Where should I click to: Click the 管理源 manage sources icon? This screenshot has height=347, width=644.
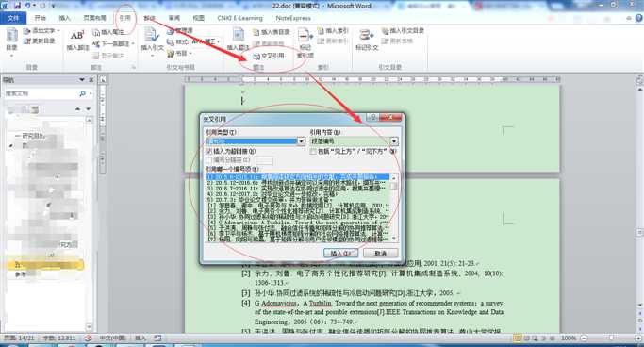pyautogui.click(x=171, y=31)
